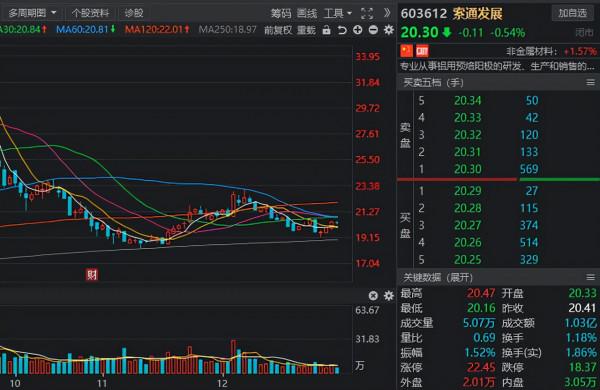Click the 涨停 price 22.45
Viewport: 600px width, 390px height.
(481, 367)
